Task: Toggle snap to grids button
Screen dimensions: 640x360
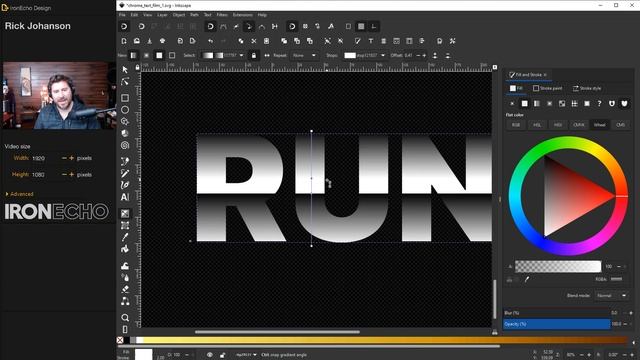Action: click(361, 27)
